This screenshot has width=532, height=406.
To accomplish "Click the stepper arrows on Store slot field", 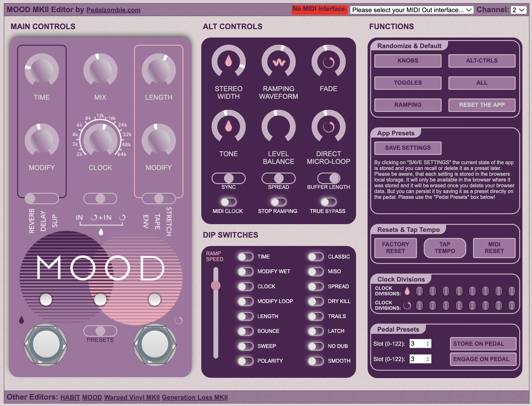I will coord(428,344).
